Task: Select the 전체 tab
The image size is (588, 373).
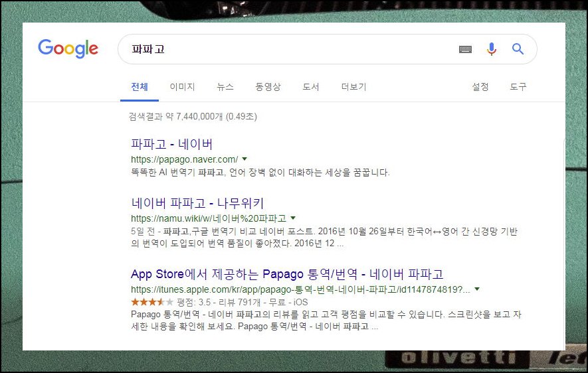Action: click(140, 87)
